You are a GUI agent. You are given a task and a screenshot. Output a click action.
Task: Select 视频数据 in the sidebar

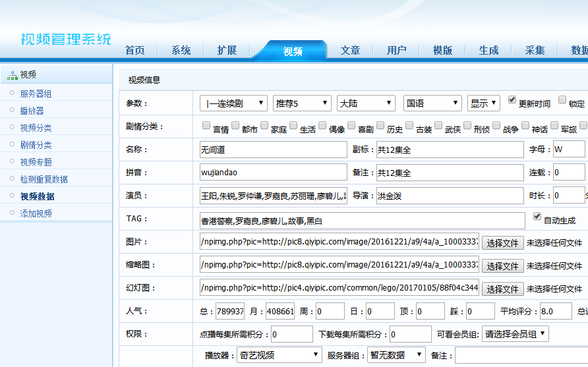point(37,196)
